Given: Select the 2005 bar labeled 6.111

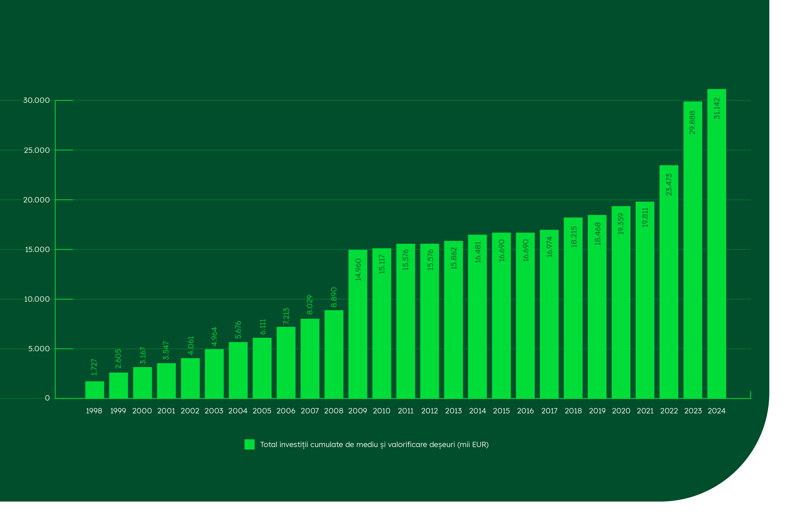Looking at the screenshot, I should coord(262,368).
